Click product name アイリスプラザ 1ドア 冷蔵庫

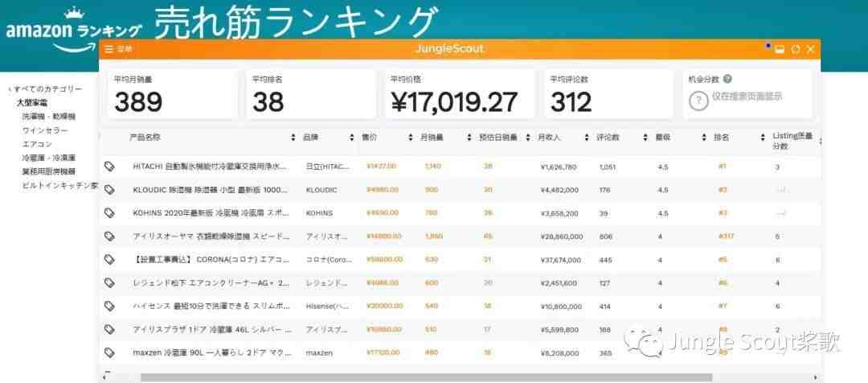coord(211,329)
